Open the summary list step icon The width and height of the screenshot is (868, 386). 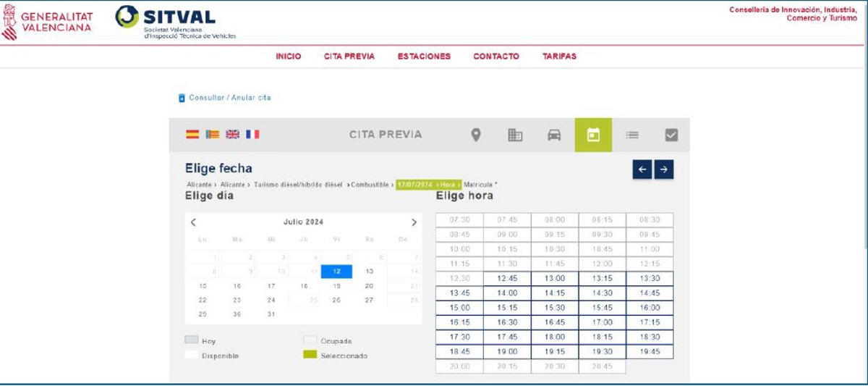coord(632,135)
